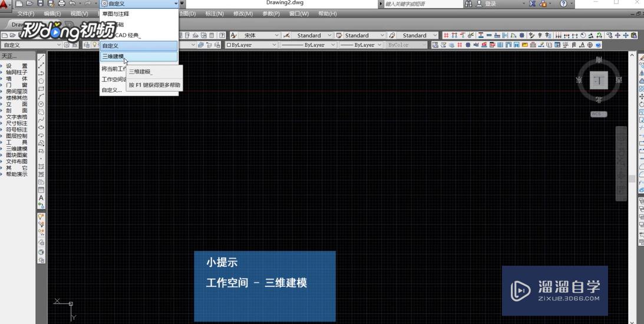
Task: Open the 修改(M) menu
Action: [243, 14]
